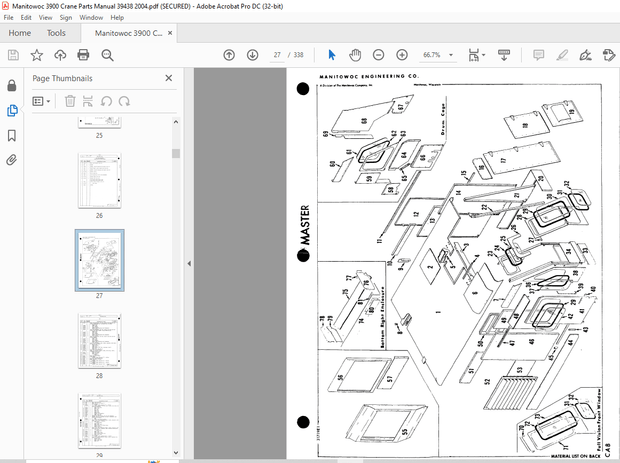Click the Print icon
The height and width of the screenshot is (463, 620).
[x=84, y=55]
